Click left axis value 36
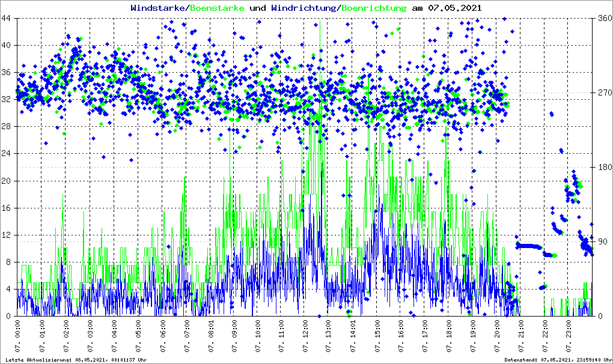Viewport: 613px width, 364px height. coord(6,73)
